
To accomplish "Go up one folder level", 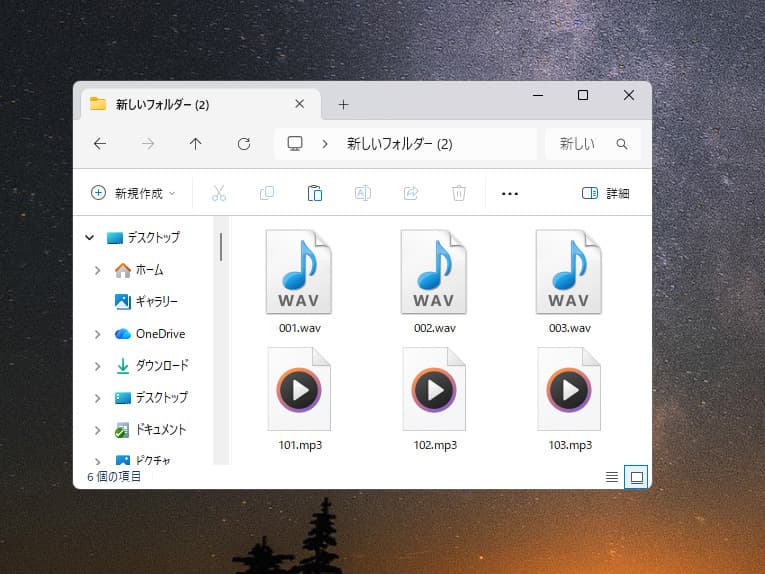I will coord(195,144).
